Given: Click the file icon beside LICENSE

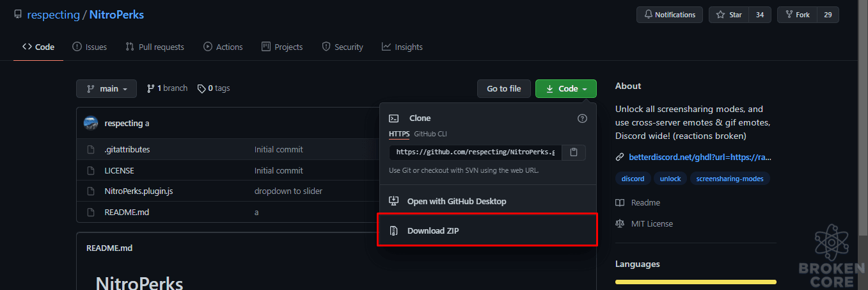Looking at the screenshot, I should tap(91, 170).
